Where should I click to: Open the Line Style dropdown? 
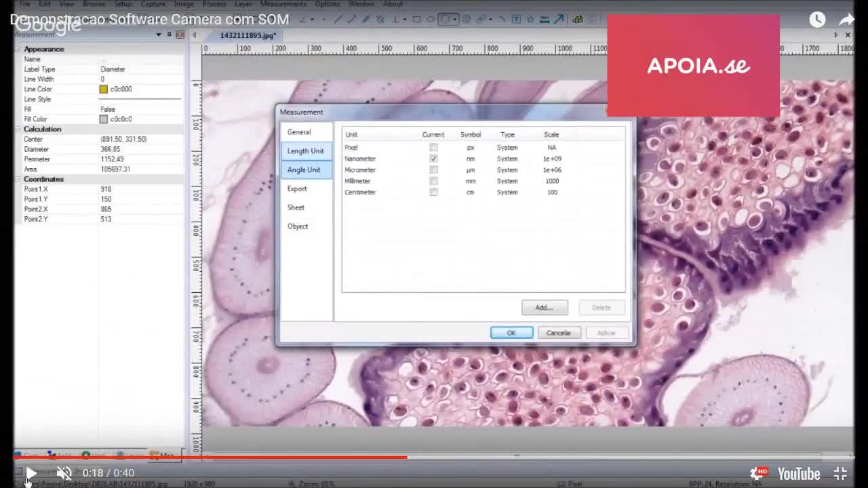(141, 99)
